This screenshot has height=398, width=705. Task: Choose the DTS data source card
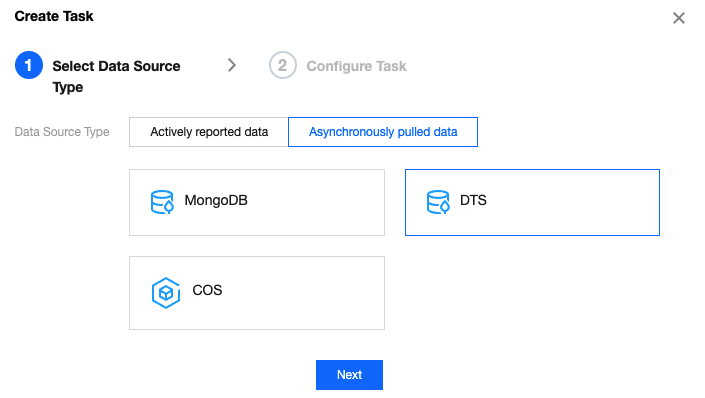point(532,202)
